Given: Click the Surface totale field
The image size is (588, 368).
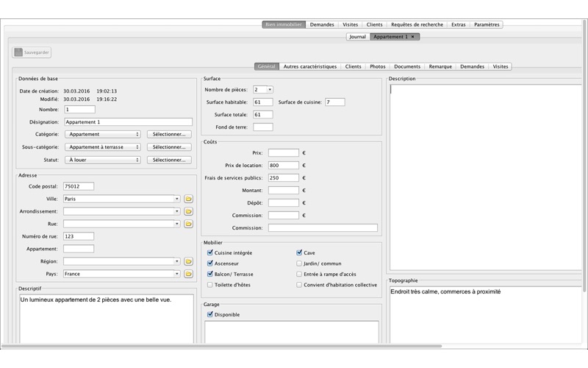Looking at the screenshot, I should pyautogui.click(x=263, y=115).
